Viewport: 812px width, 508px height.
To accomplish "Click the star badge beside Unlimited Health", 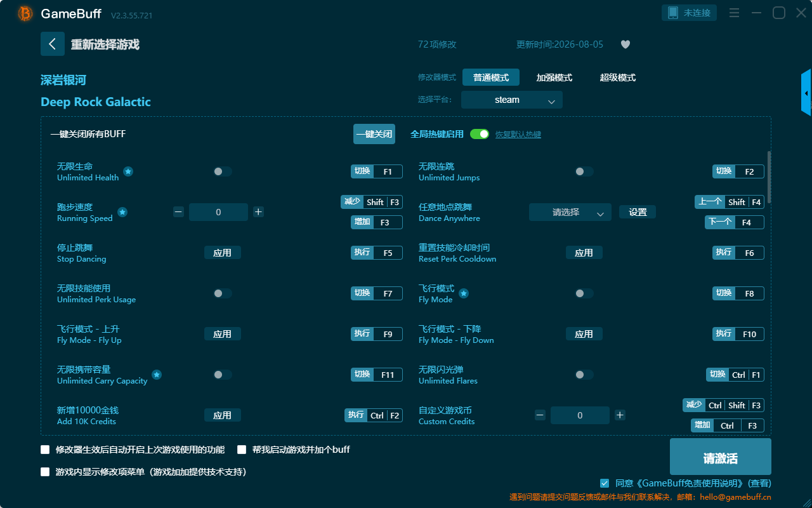I will point(128,171).
